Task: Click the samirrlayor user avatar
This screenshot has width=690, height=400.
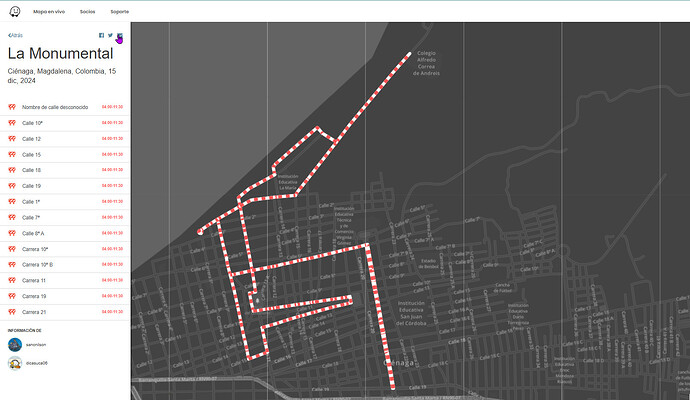Action: pyautogui.click(x=15, y=344)
